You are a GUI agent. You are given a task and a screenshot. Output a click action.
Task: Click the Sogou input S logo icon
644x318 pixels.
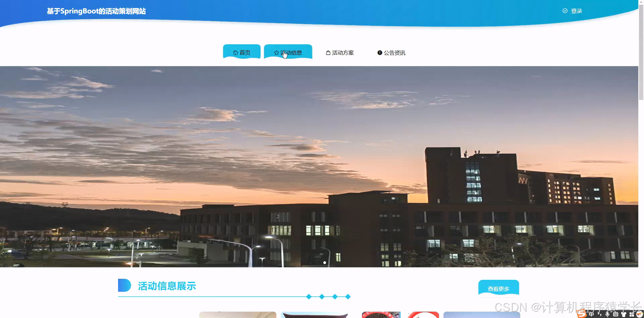point(582,314)
